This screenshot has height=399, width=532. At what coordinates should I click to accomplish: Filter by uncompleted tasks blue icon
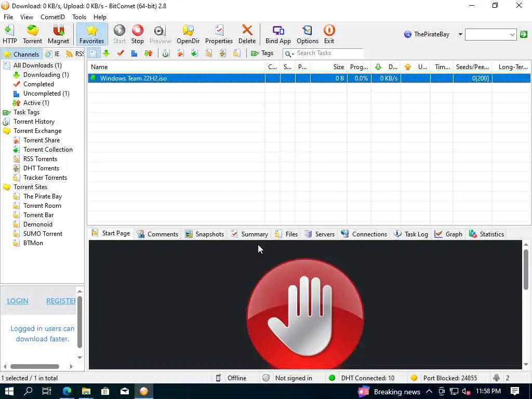click(x=135, y=54)
